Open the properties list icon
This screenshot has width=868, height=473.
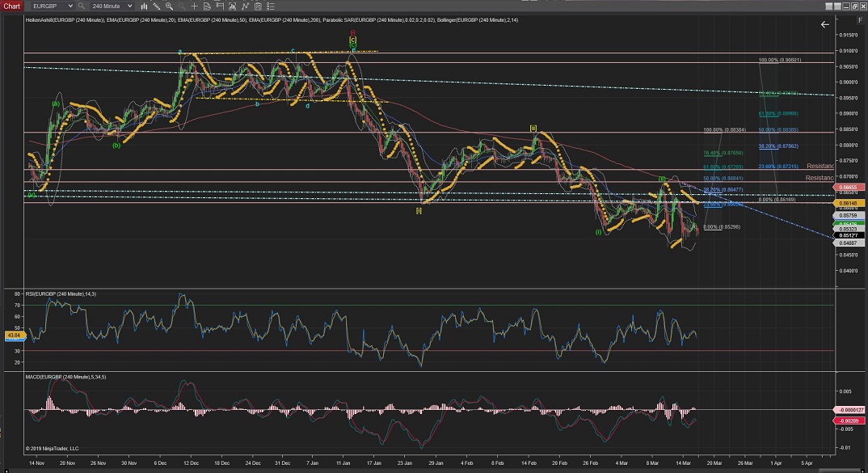tap(271, 6)
